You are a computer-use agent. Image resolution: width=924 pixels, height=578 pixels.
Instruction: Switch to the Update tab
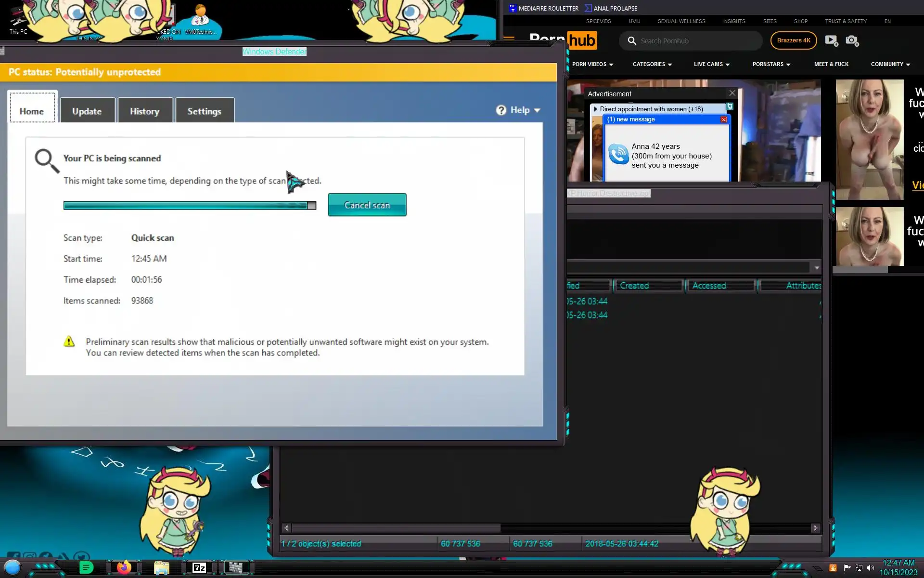[87, 111]
